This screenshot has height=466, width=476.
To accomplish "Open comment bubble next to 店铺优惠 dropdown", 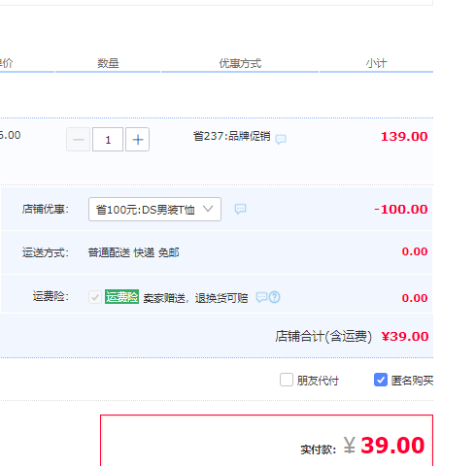I will click(x=240, y=209).
